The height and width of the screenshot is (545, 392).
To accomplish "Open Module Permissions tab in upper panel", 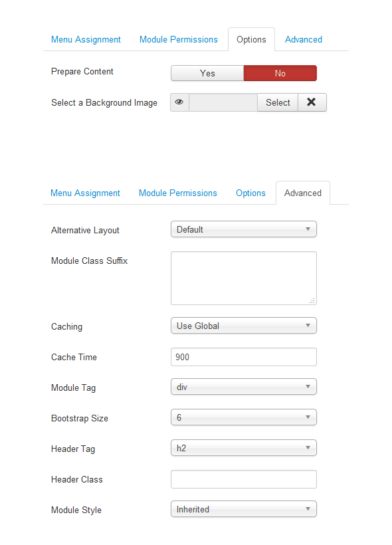I will pyautogui.click(x=179, y=40).
